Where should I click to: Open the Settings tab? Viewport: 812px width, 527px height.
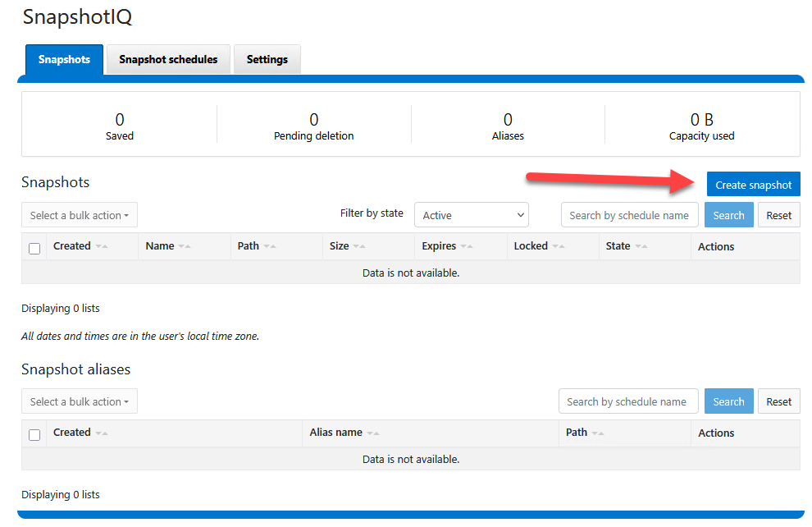[x=267, y=58]
